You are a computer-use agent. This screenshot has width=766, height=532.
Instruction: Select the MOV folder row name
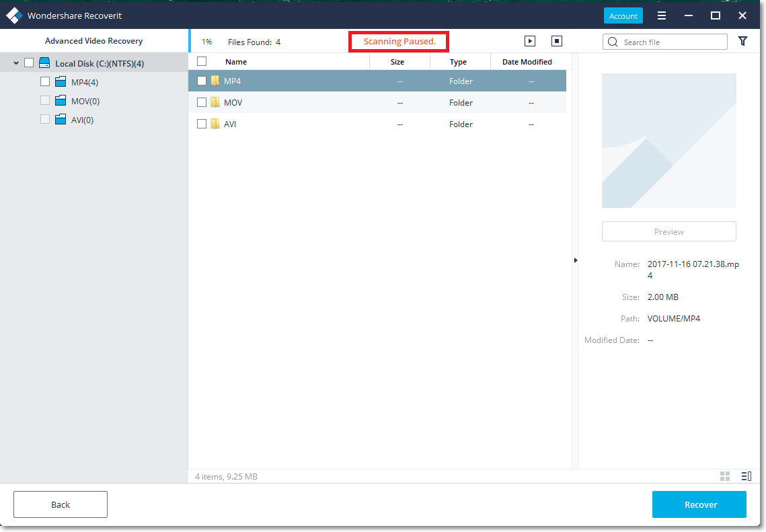(x=233, y=103)
